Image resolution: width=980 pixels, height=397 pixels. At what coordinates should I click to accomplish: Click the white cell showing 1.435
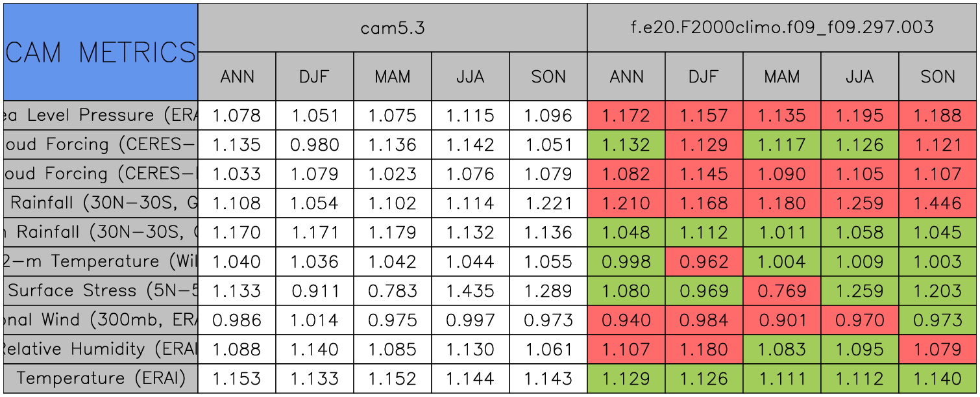(x=471, y=291)
